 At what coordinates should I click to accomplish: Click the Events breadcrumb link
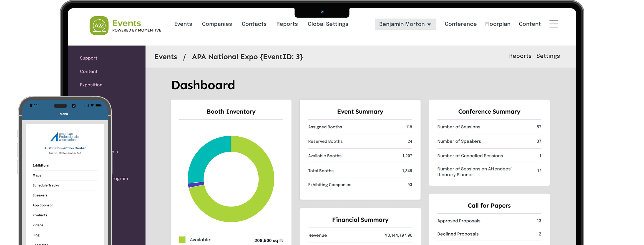pos(166,57)
